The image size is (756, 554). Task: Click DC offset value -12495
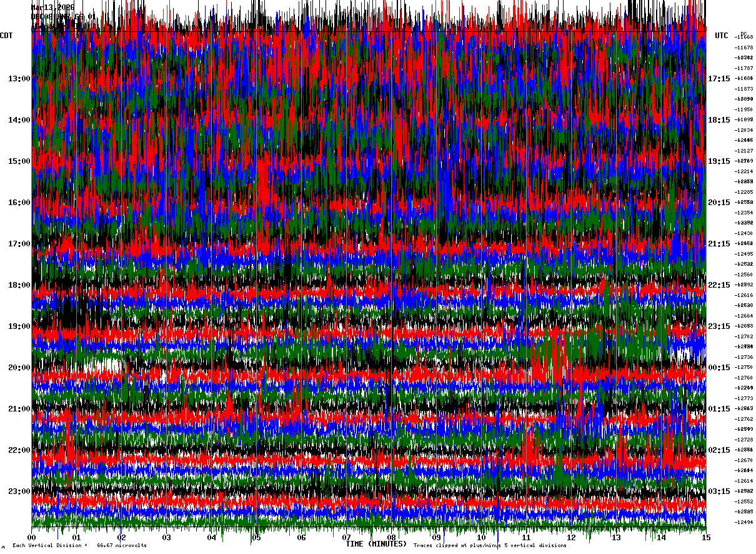(x=744, y=254)
